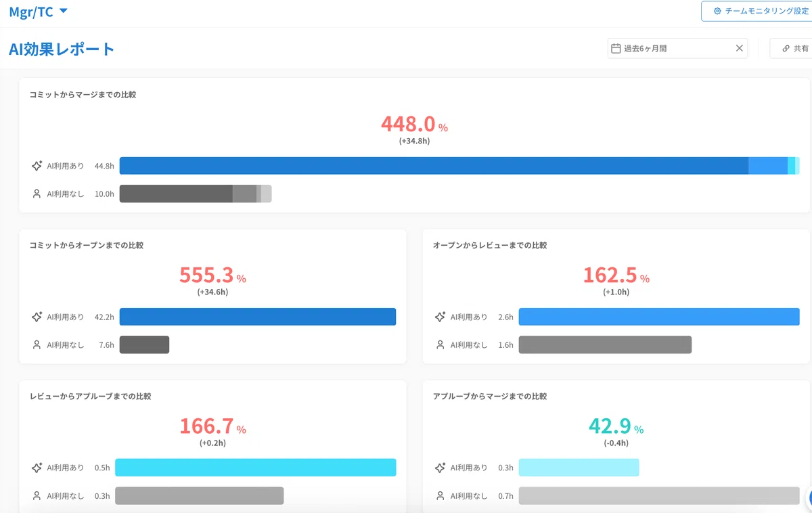The image size is (812, 513).
Task: Click AI利用なし label beside 10.0h
Action: pyautogui.click(x=66, y=194)
